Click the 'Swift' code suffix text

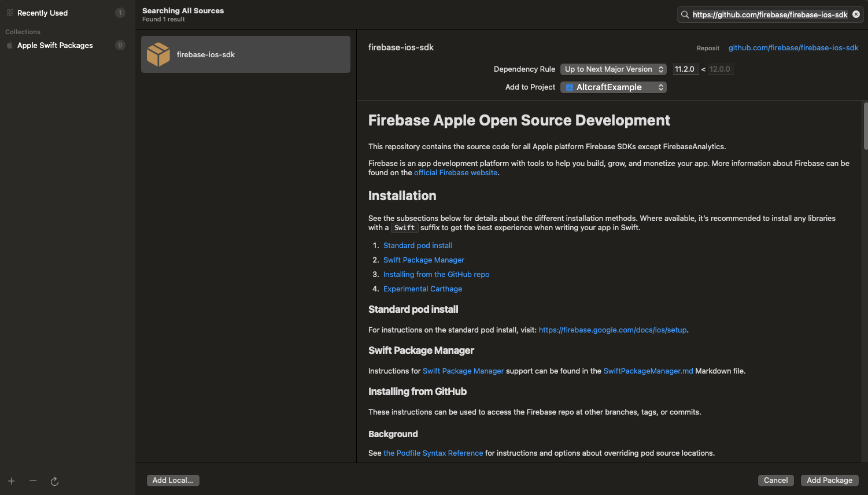[404, 228]
